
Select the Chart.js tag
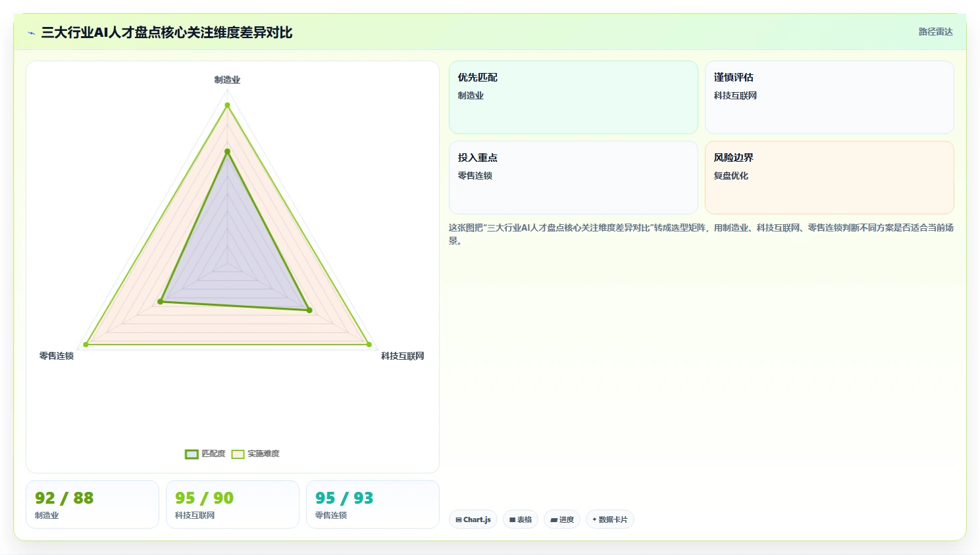coord(473,519)
